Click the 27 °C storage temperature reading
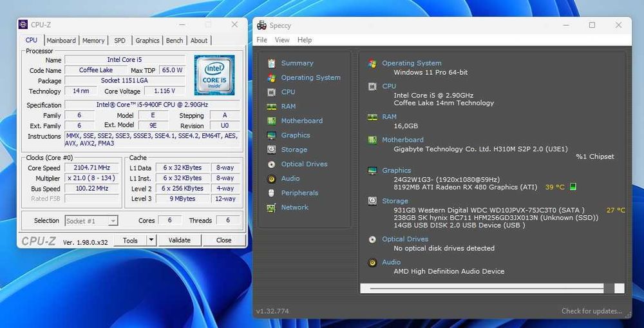644x328 pixels. 616,210
